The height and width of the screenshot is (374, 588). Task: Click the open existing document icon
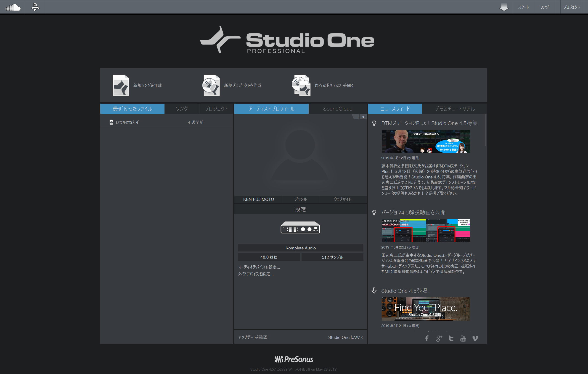[x=301, y=85]
